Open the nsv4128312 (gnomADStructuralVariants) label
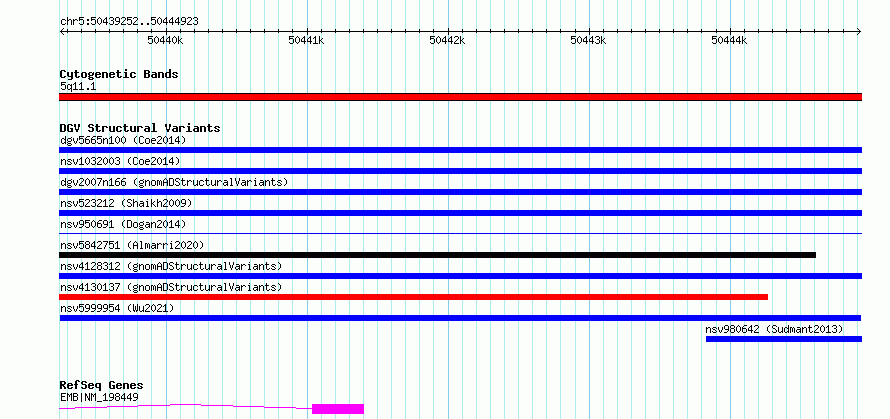 coord(171,266)
